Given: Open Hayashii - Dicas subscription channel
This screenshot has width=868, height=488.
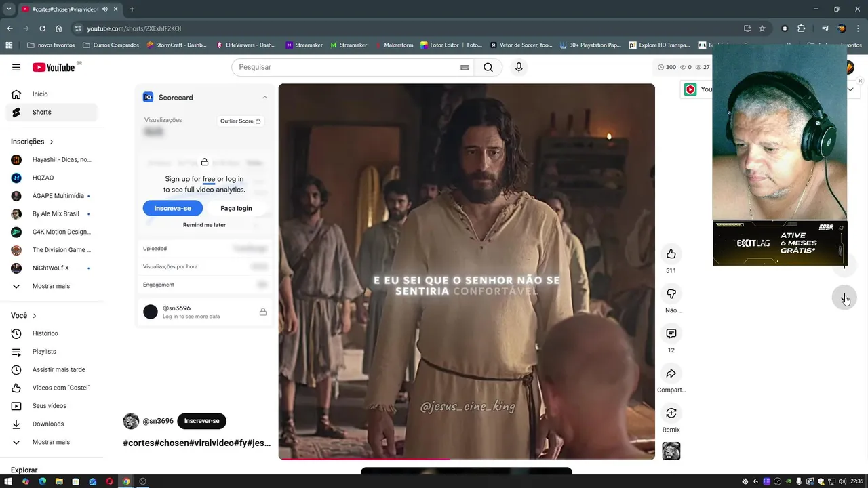Looking at the screenshot, I should (52, 160).
